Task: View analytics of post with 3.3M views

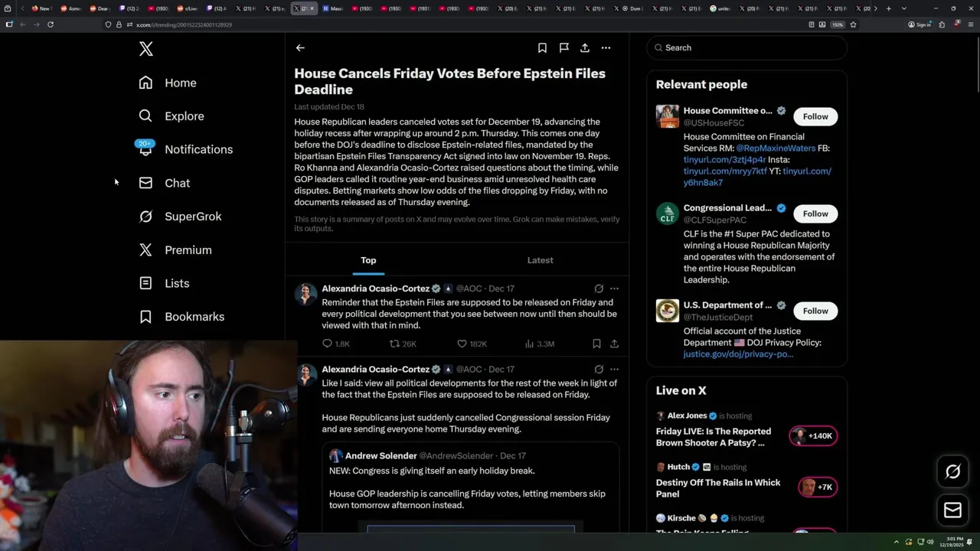Action: [539, 344]
